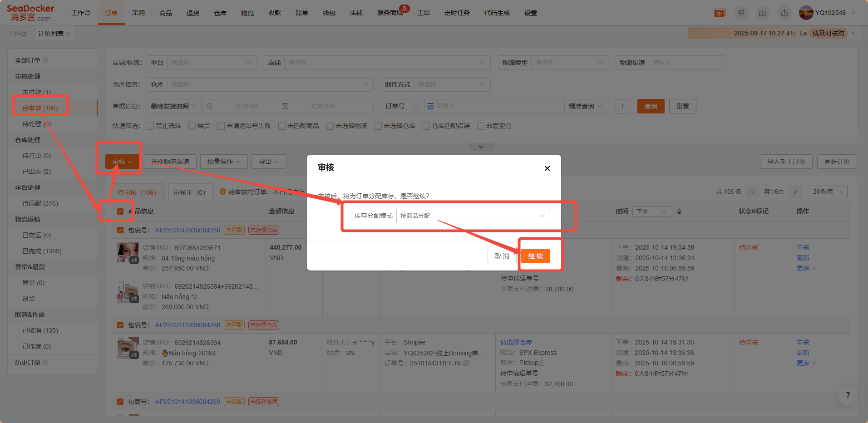Toggle the select-all orders checkbox
868x423 pixels.
(x=120, y=211)
